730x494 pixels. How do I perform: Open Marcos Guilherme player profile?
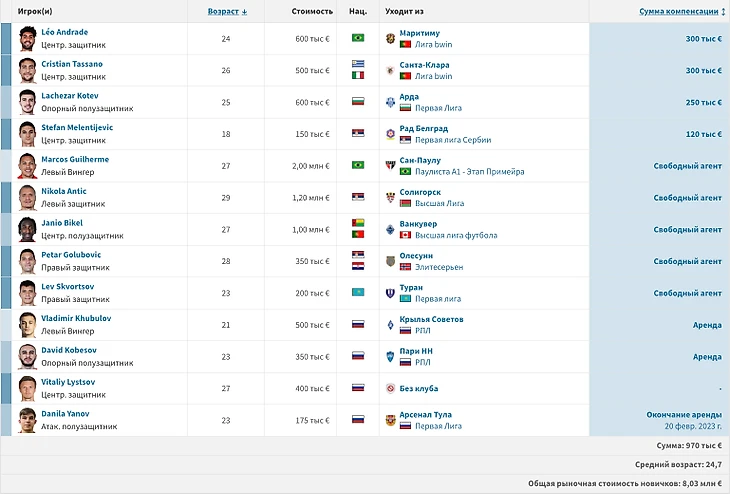tap(75, 159)
